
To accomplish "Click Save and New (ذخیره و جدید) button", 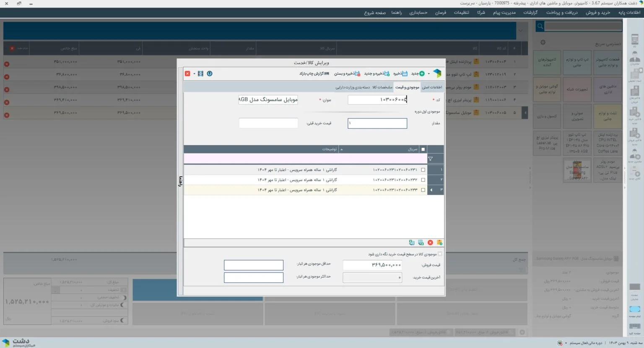I will [x=377, y=73].
